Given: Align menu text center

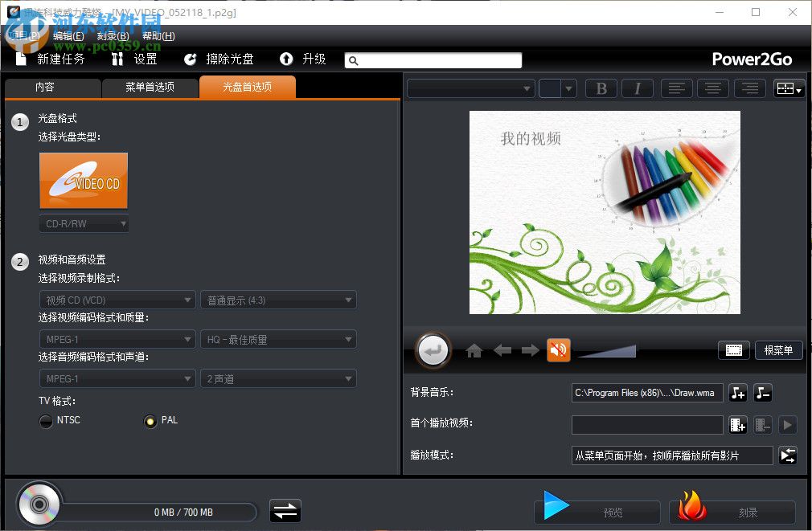Looking at the screenshot, I should click(712, 88).
